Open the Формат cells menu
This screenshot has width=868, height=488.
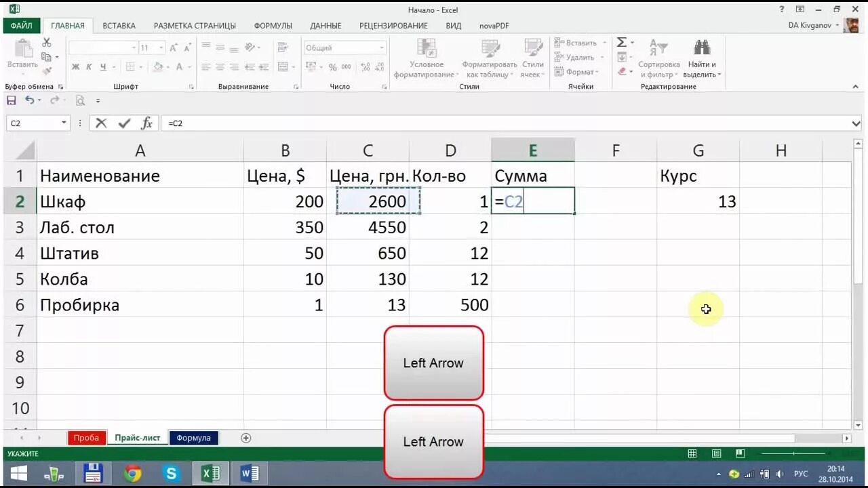(576, 72)
